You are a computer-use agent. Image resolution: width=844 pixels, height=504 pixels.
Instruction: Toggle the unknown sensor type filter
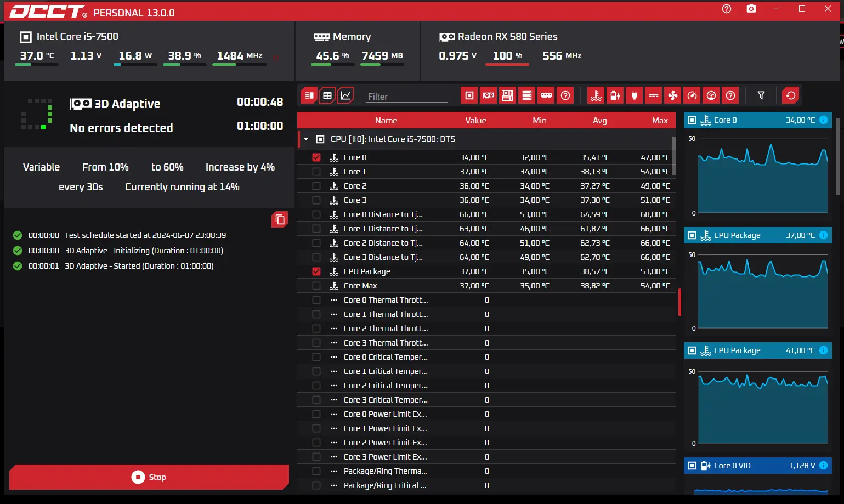tap(730, 95)
